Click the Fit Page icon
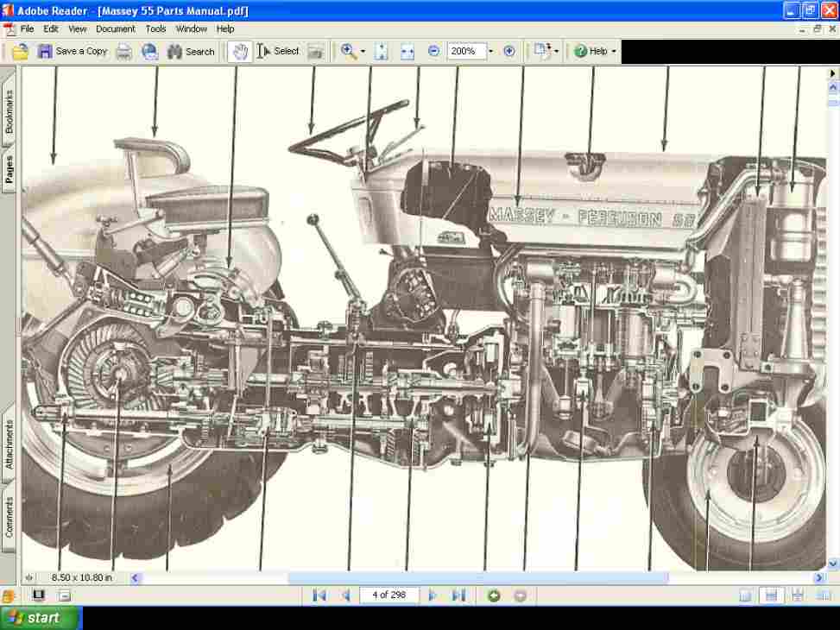The image size is (840, 630). (x=381, y=52)
